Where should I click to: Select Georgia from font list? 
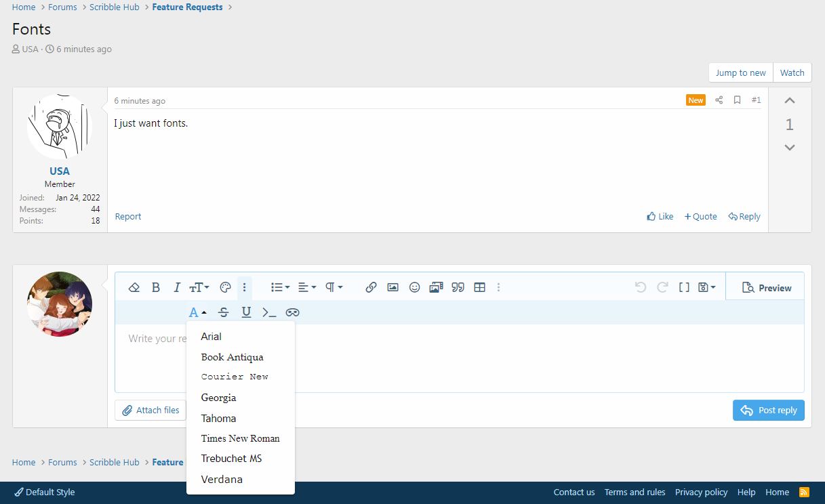[218, 398]
